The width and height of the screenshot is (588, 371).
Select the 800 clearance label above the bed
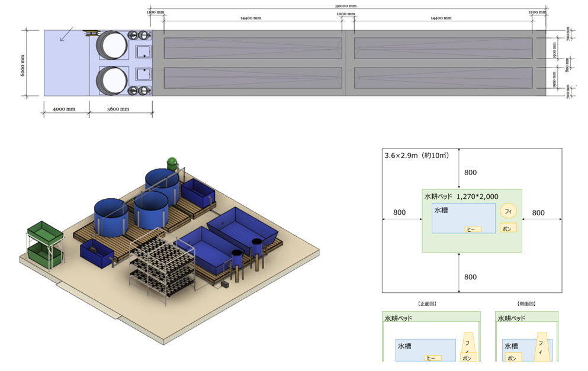(x=470, y=172)
